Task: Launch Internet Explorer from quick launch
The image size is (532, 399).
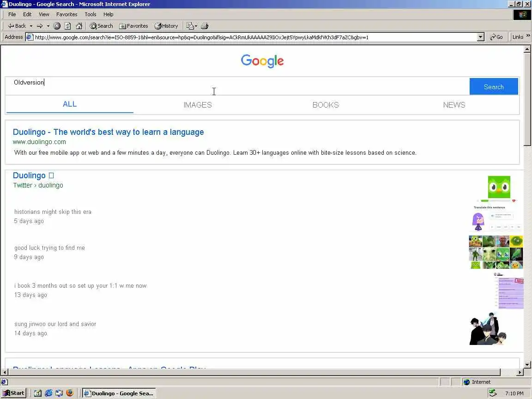Action: coord(48,393)
